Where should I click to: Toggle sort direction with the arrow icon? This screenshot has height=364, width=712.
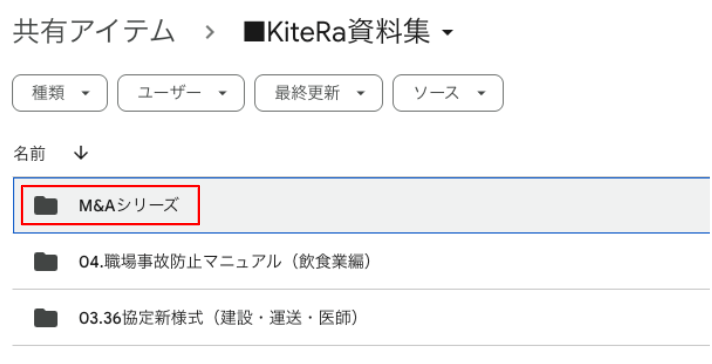coord(80,153)
